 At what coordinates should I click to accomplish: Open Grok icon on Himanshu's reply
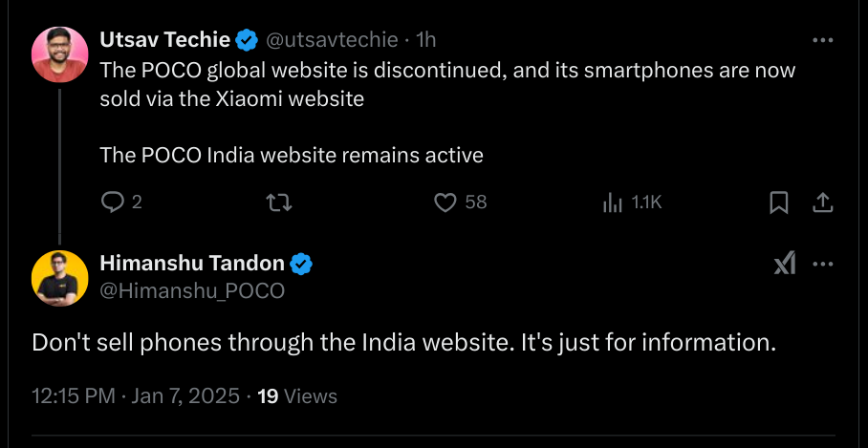[x=785, y=265]
